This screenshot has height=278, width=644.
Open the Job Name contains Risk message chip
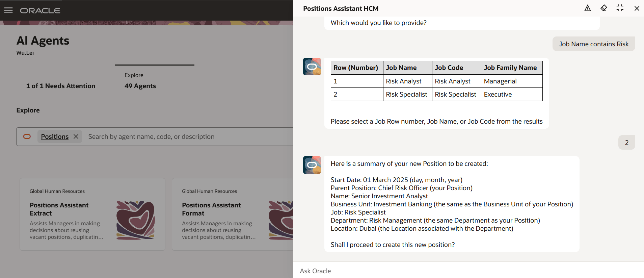click(x=593, y=44)
